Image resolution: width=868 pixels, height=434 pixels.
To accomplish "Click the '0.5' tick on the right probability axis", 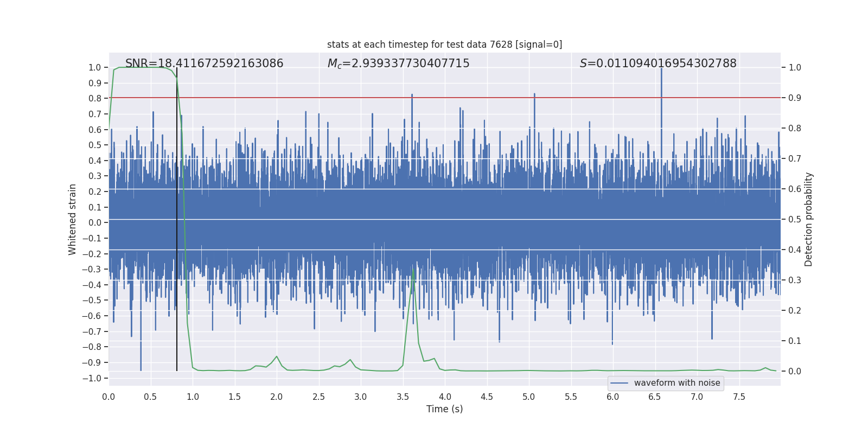I will (794, 220).
